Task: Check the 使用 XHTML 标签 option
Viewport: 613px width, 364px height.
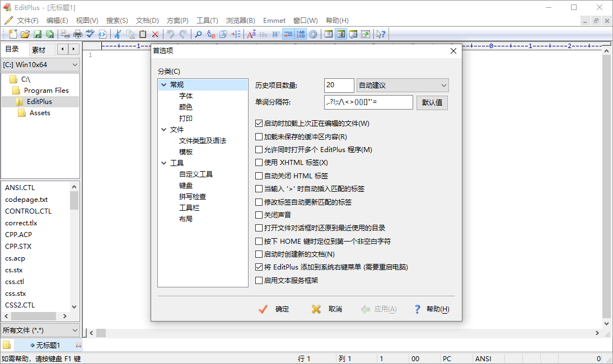Action: click(259, 162)
